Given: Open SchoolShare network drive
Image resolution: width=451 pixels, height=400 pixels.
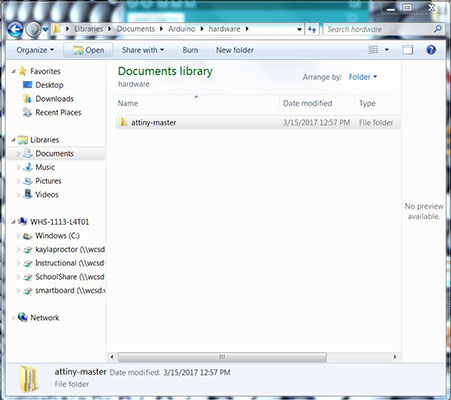Looking at the screenshot, I should tap(69, 277).
